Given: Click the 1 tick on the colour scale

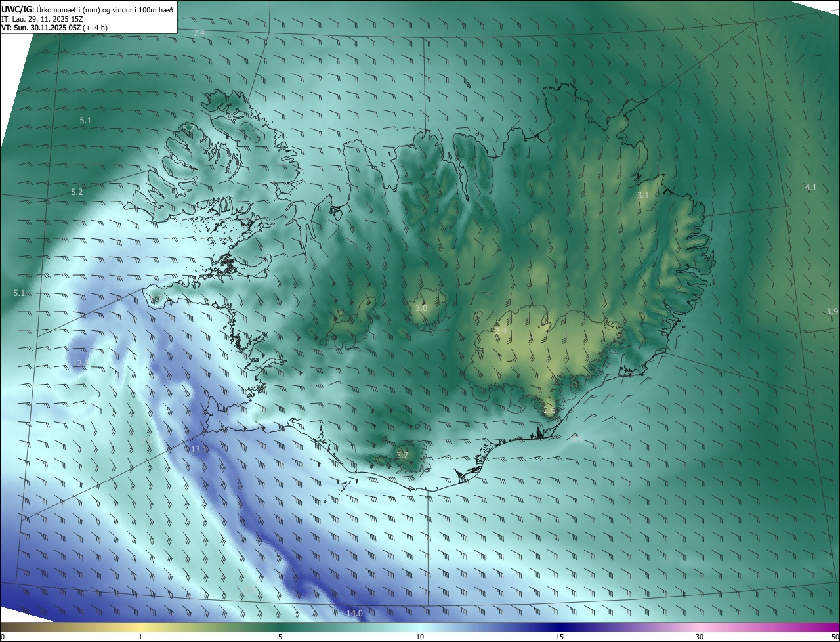Looking at the screenshot, I should (140, 637).
